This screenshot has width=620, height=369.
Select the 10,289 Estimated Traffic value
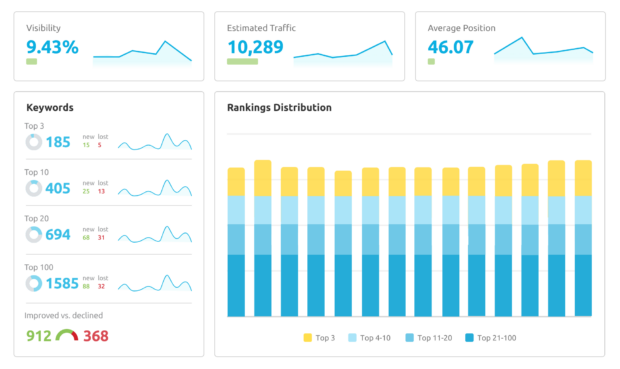coord(255,47)
